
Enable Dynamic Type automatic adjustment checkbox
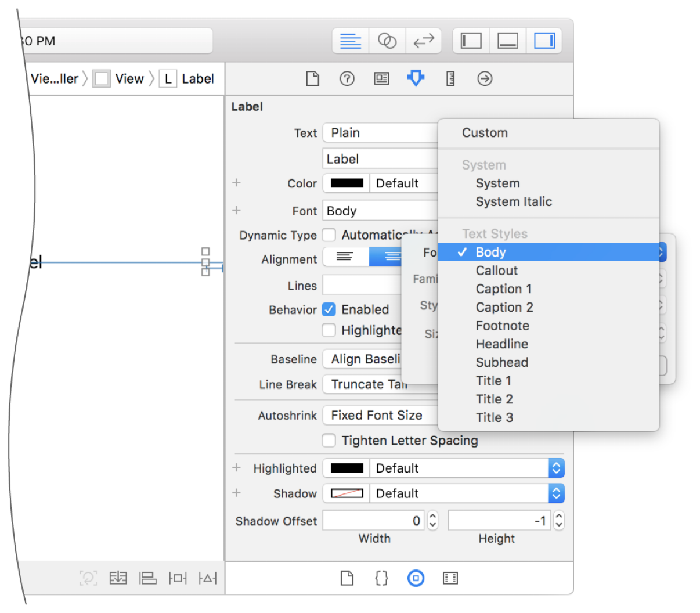329,235
